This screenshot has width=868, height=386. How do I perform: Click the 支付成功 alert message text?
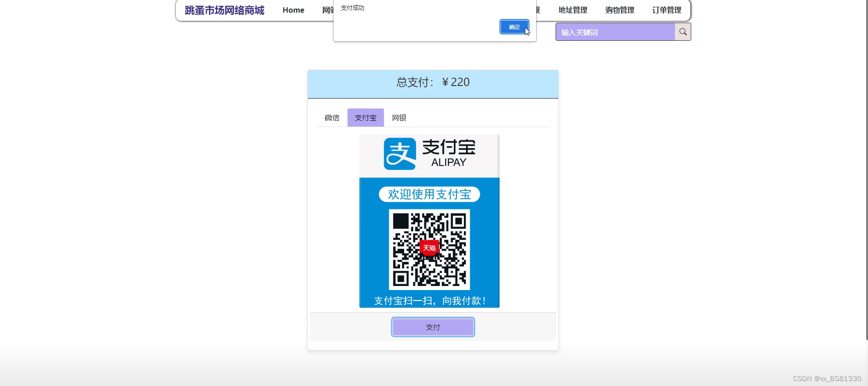coord(352,8)
